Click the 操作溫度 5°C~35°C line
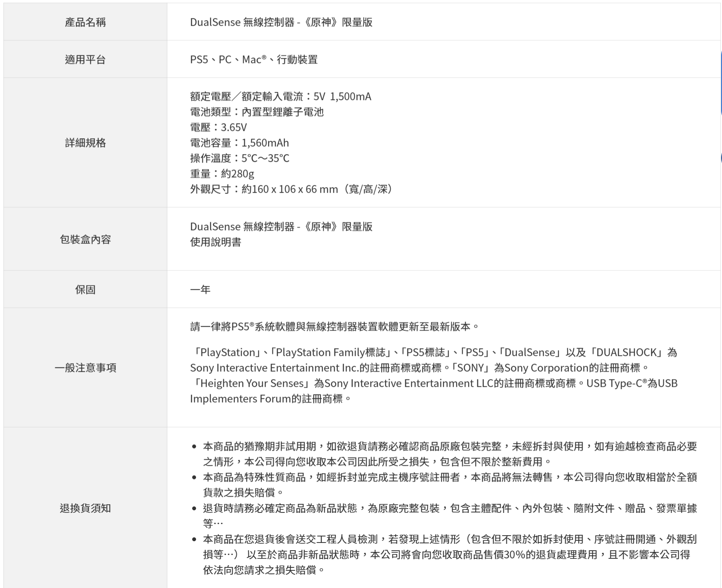The height and width of the screenshot is (588, 722). 239,158
